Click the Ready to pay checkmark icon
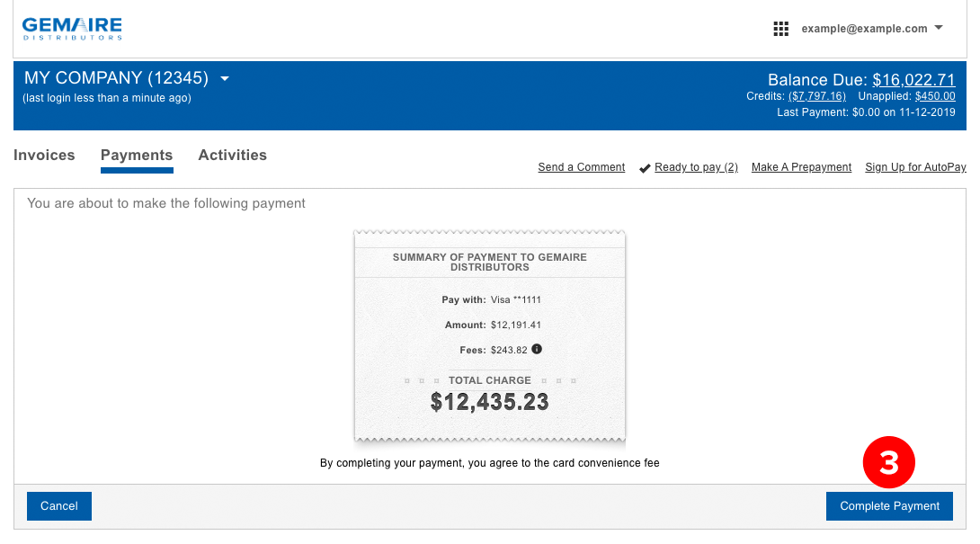Screen dimensions: 980x544 click(645, 168)
